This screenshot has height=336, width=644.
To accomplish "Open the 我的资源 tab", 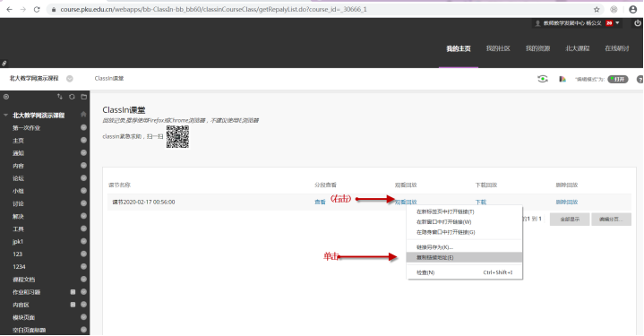I will pos(537,48).
